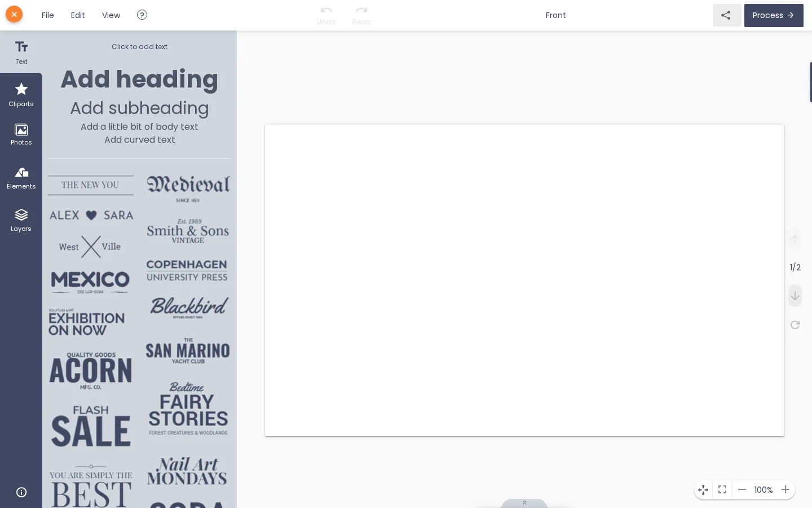The height and width of the screenshot is (508, 812).
Task: Select the Text tab in sidebar
Action: [21, 52]
